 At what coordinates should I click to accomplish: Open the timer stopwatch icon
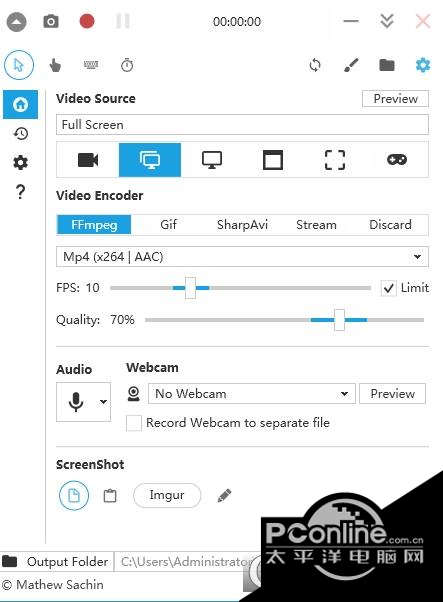[127, 65]
